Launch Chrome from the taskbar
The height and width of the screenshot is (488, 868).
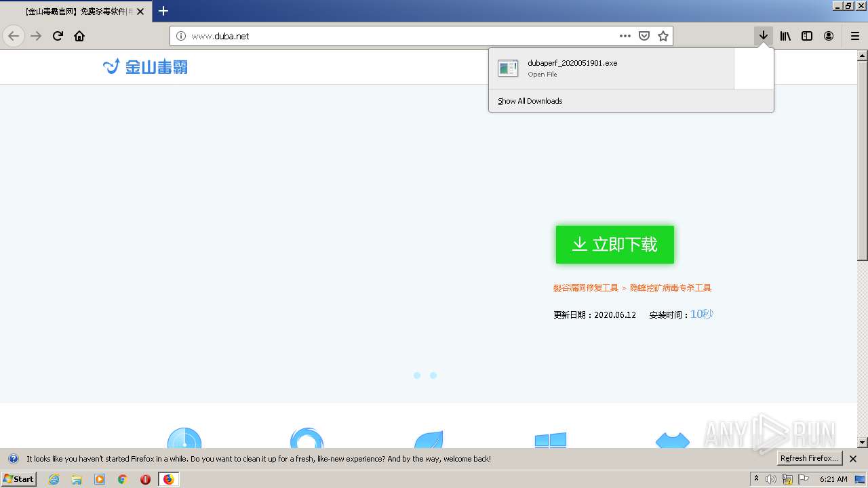click(x=123, y=479)
